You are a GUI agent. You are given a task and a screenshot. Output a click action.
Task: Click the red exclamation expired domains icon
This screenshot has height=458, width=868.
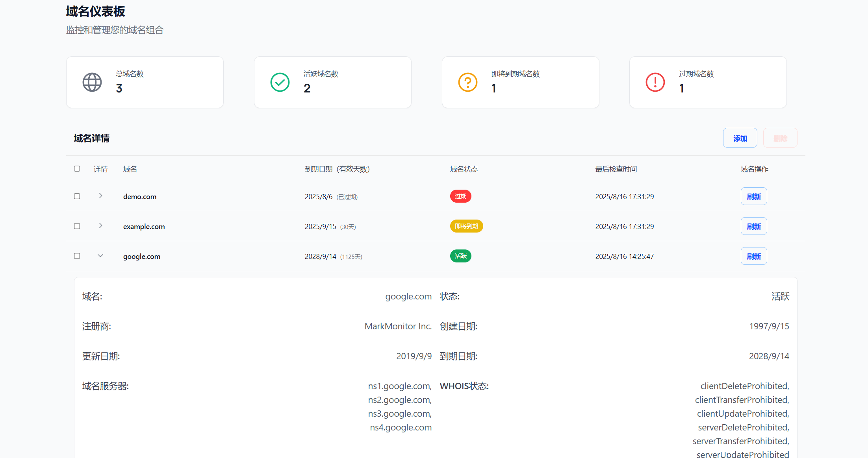655,82
